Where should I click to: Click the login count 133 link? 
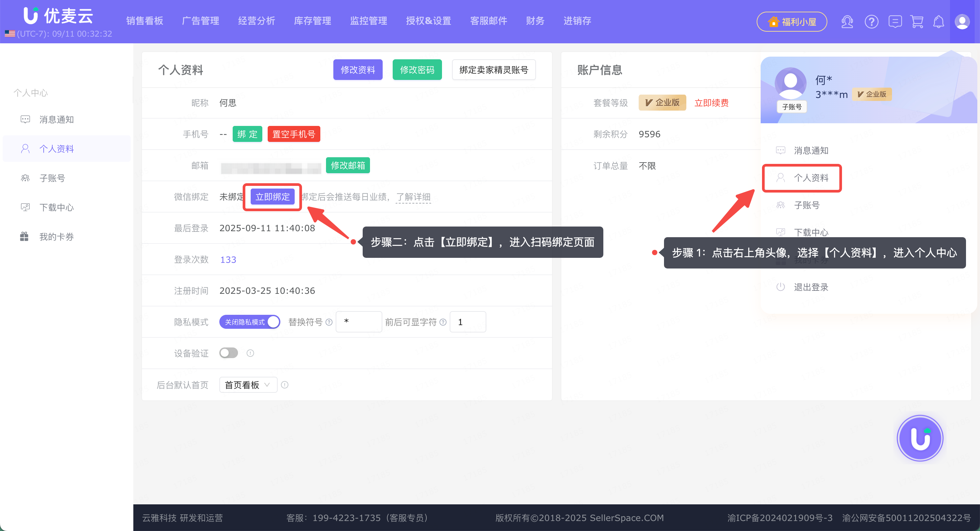pos(228,260)
